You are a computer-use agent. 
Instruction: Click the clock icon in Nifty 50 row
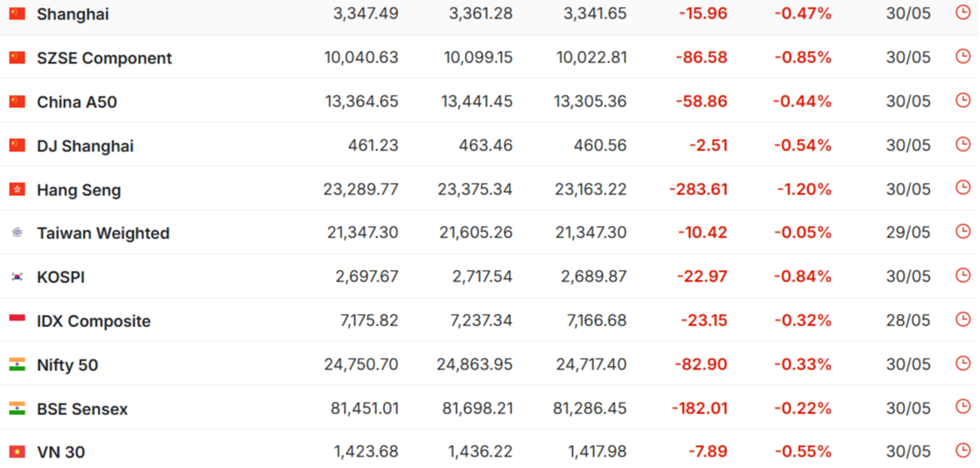tap(962, 363)
